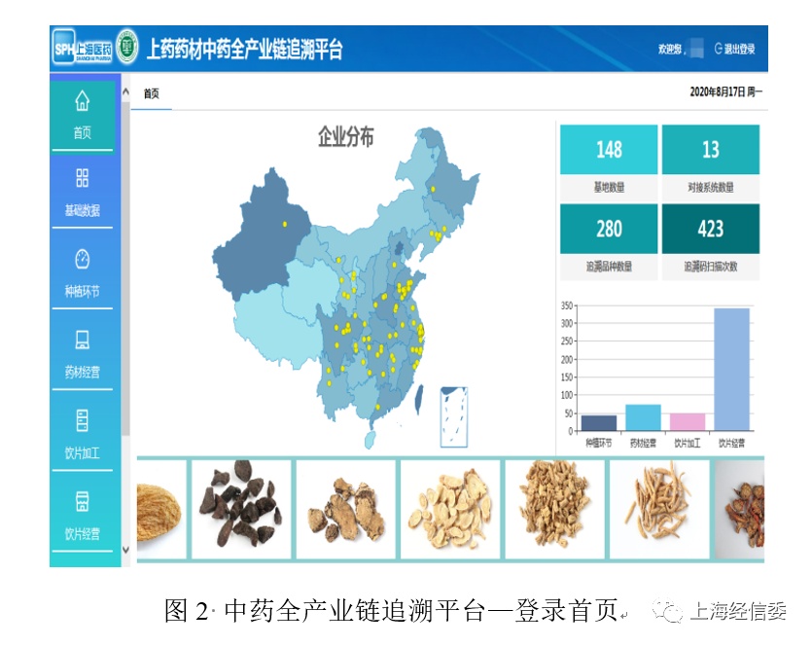
Task: Open the dark brown herb pieces thumbnail
Action: tap(241, 509)
